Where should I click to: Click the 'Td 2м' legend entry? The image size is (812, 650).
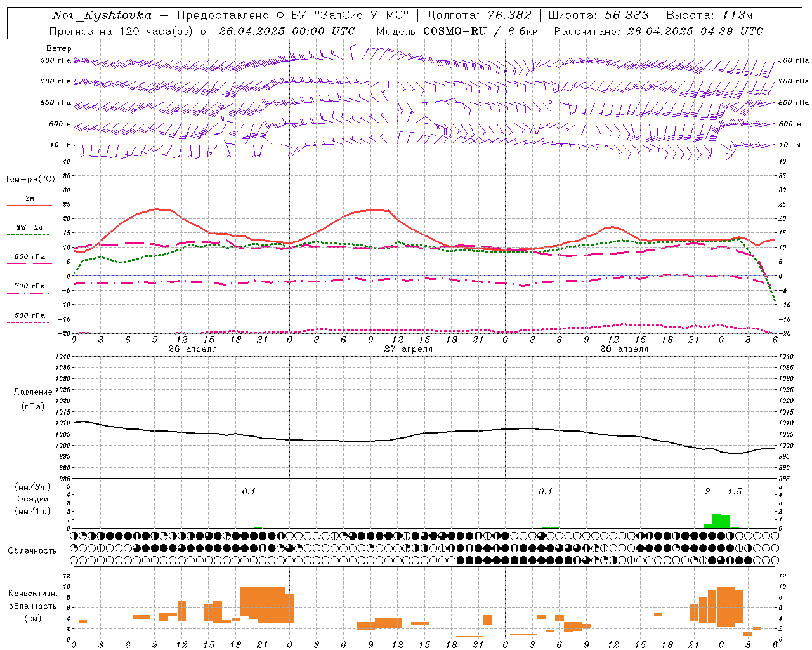30,227
